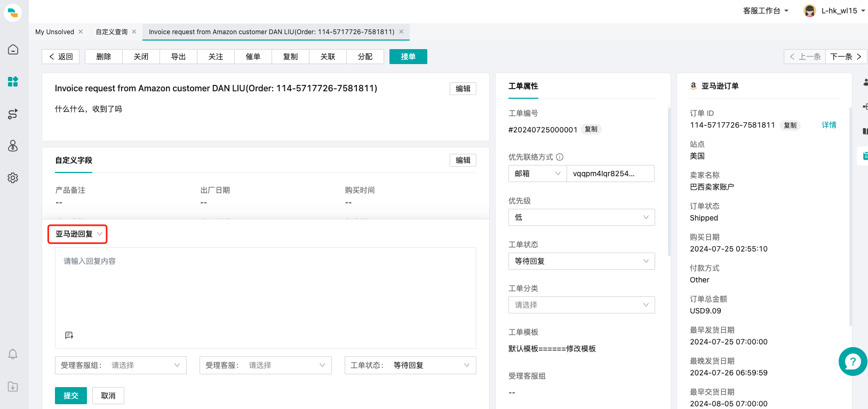Click the 催单 button
This screenshot has height=409, width=868.
[x=253, y=57]
